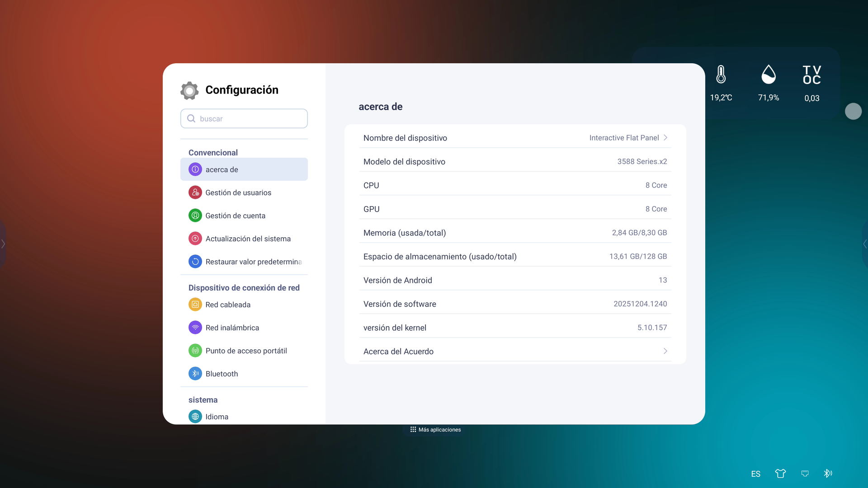The image size is (868, 488).
Task: Click the Más aplicaciones grid icon
Action: point(413,430)
